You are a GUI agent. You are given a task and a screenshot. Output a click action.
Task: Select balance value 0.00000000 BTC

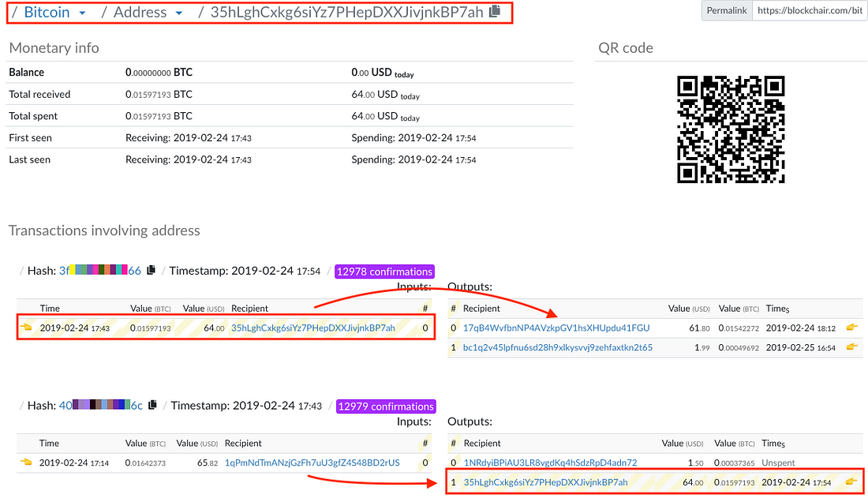click(x=159, y=73)
